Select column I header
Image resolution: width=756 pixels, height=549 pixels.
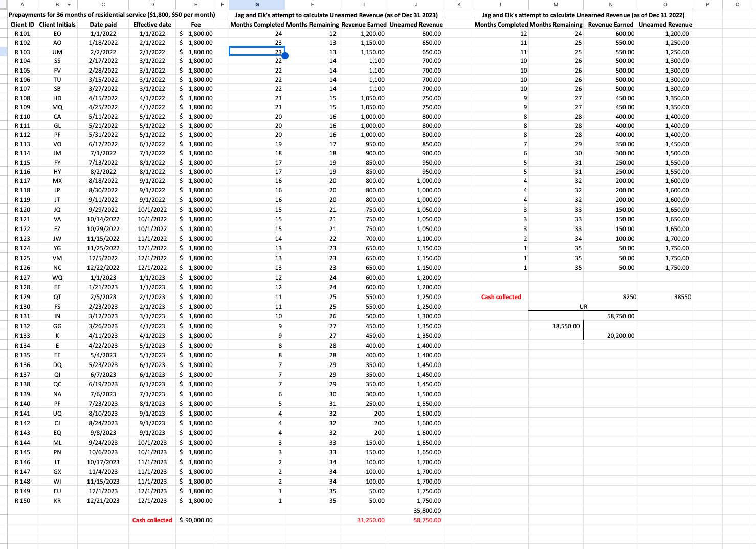click(364, 5)
